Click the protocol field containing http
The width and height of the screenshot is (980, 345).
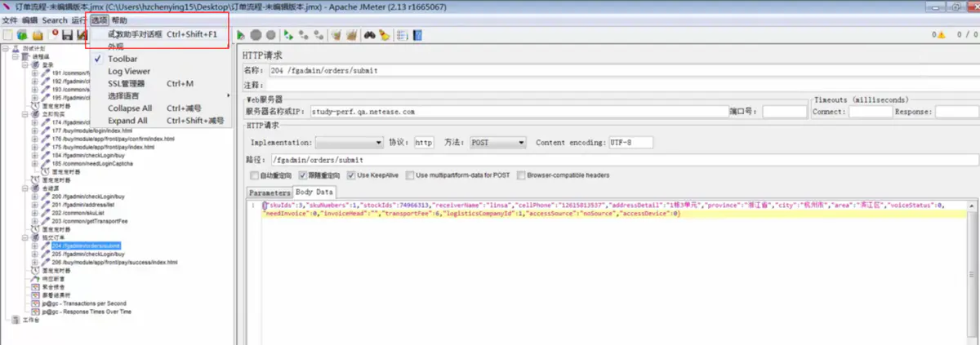(424, 142)
